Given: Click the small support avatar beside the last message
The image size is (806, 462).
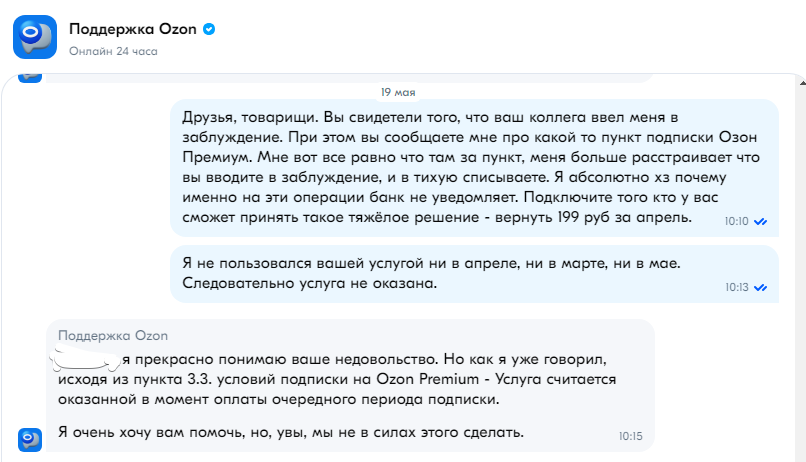Looking at the screenshot, I should [x=30, y=439].
